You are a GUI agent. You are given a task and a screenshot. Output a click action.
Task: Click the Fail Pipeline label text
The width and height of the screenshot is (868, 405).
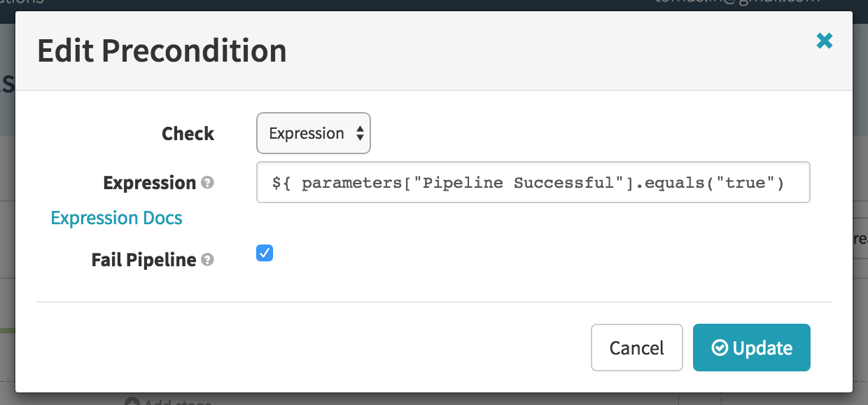[143, 260]
